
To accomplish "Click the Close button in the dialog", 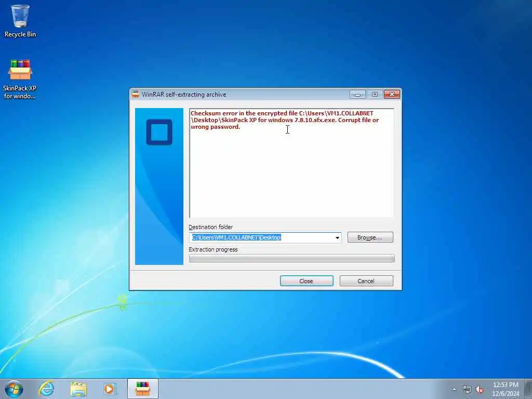I will point(307,281).
